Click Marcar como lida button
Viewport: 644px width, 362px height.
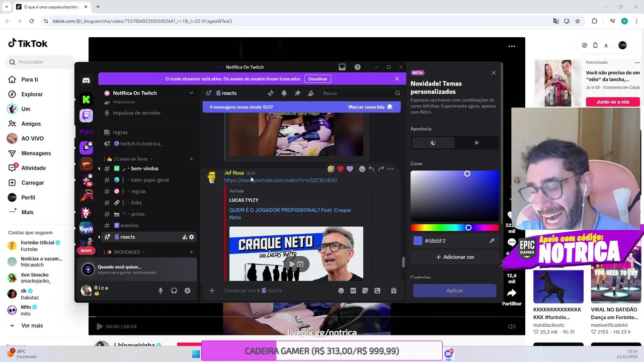pos(370,107)
